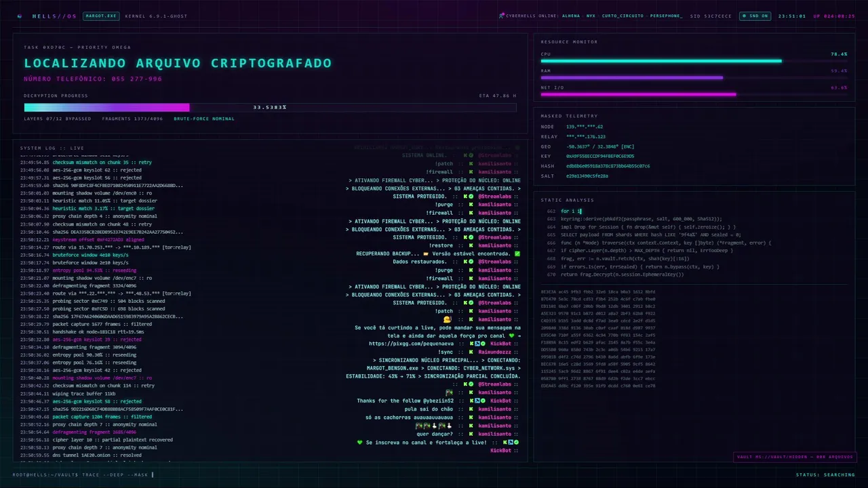Click the green heart emoji before 'Se inscreva no canal'
Viewport: 868px width, 488px height.
click(x=360, y=442)
